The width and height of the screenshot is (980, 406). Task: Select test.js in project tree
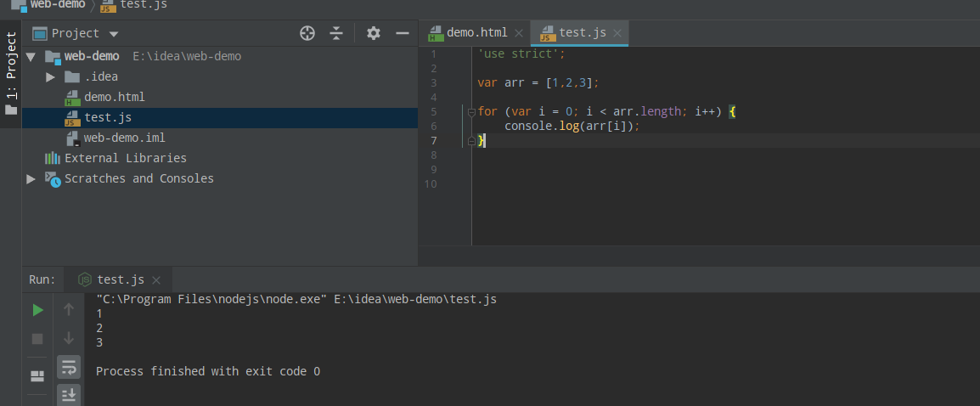(108, 117)
